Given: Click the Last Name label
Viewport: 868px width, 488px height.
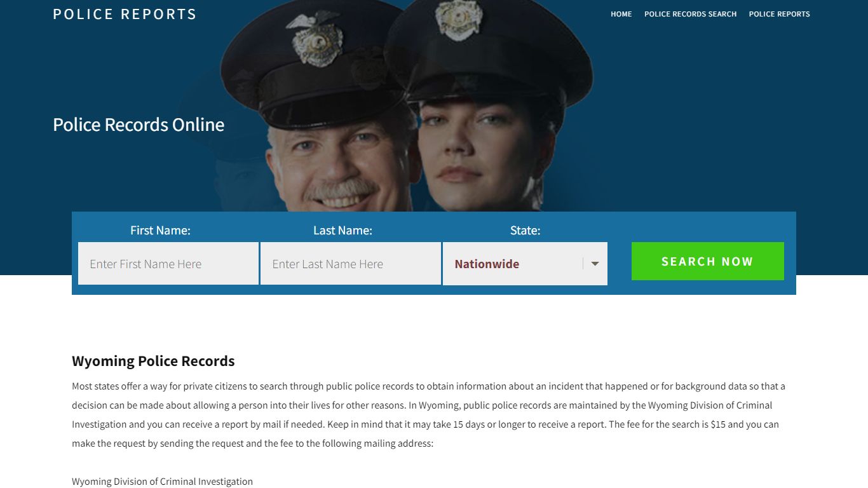Looking at the screenshot, I should click(342, 230).
